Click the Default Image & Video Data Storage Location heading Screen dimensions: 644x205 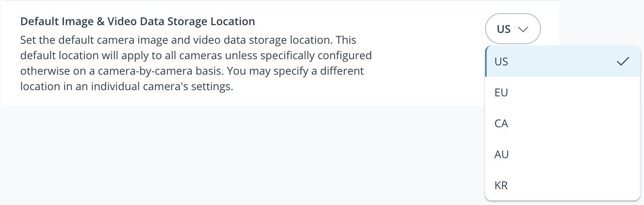click(x=138, y=21)
